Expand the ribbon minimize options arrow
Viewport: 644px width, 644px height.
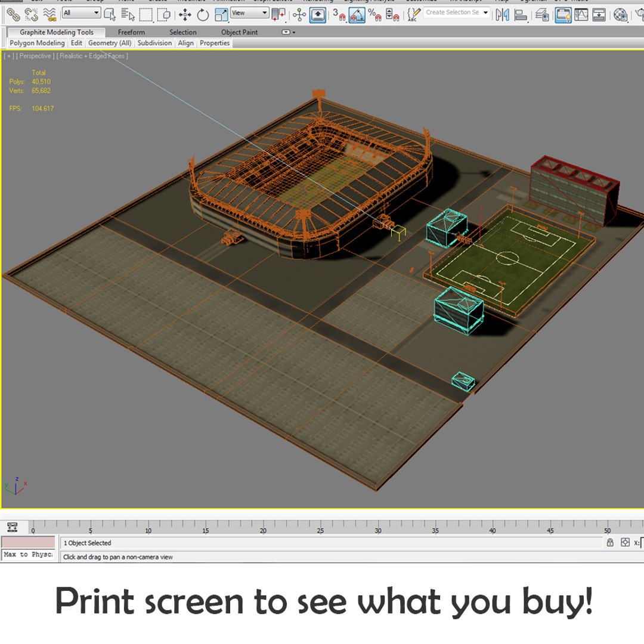click(289, 32)
